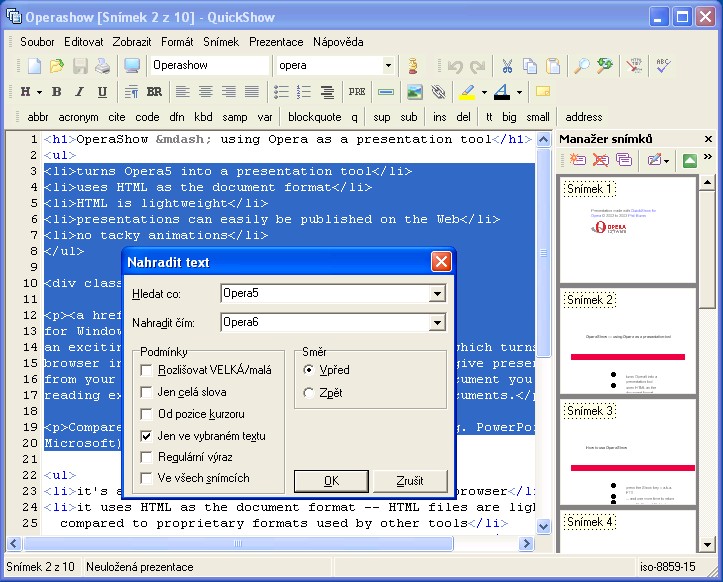
Task: Apply Italic with the I icon
Action: (79, 92)
